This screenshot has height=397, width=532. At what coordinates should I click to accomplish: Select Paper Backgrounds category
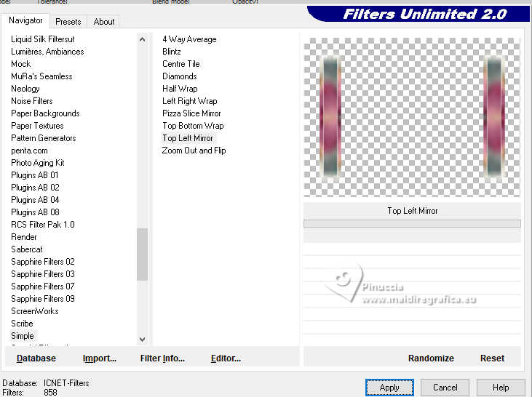45,113
